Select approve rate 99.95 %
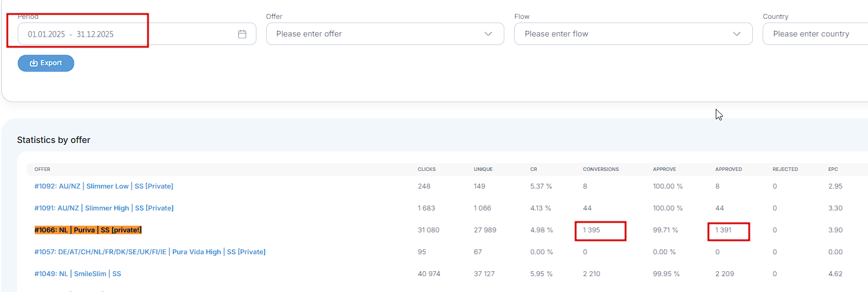868x292 pixels. [x=665, y=274]
